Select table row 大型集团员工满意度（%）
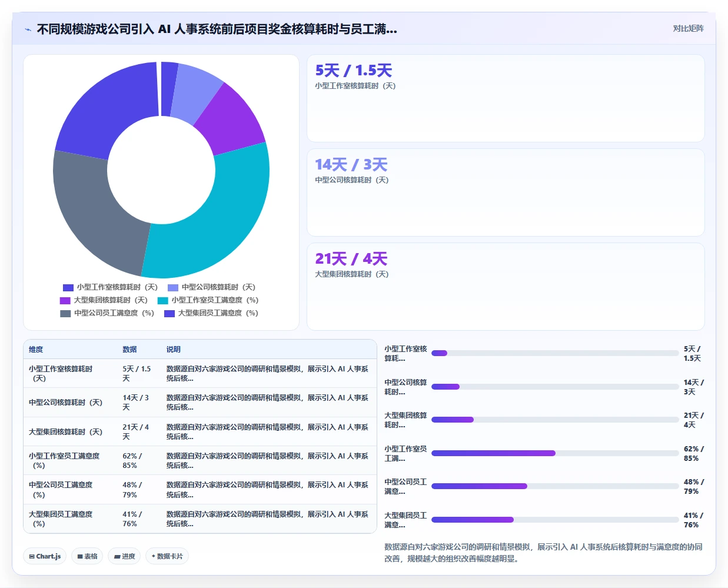This screenshot has width=728, height=588. 200,519
